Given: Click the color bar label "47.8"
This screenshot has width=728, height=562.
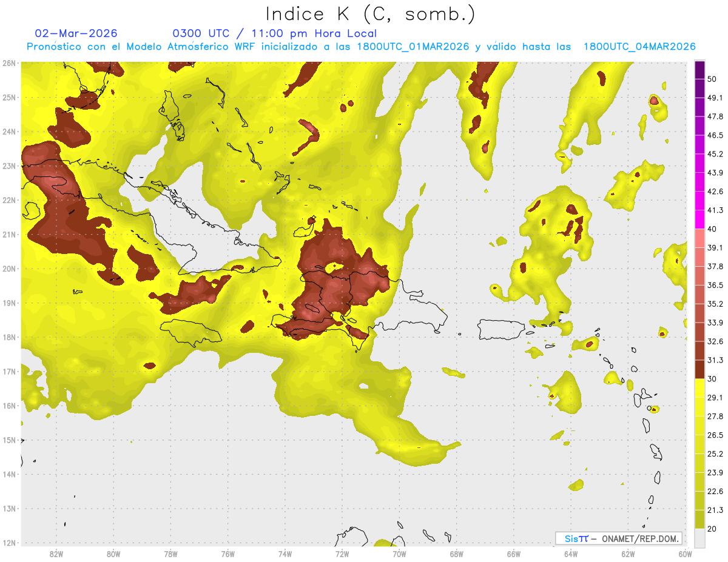Looking at the screenshot, I should [x=715, y=116].
